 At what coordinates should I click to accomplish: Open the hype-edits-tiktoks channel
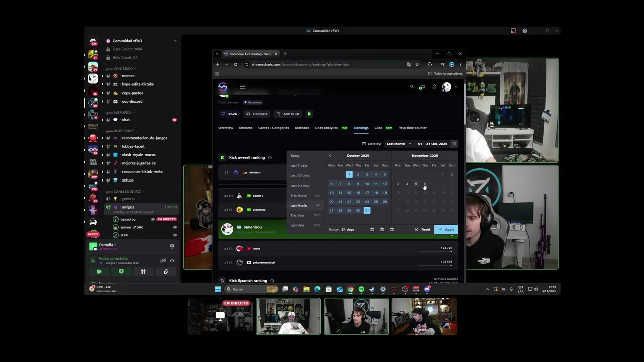pyautogui.click(x=137, y=84)
